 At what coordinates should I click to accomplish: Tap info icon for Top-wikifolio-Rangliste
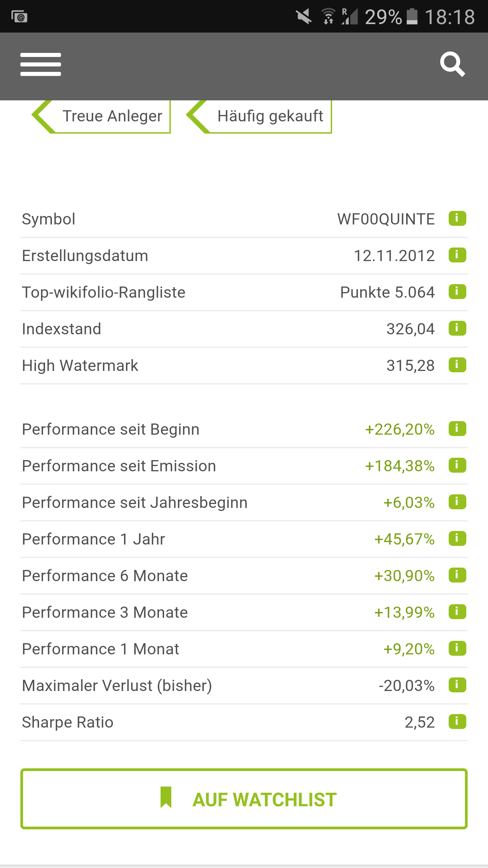(x=457, y=292)
